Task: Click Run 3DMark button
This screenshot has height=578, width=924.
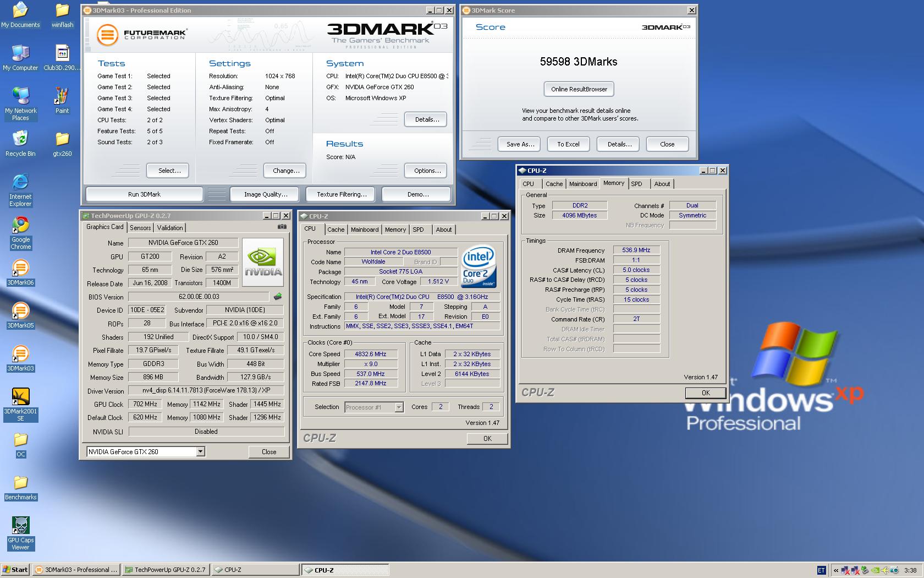Action: coord(144,194)
